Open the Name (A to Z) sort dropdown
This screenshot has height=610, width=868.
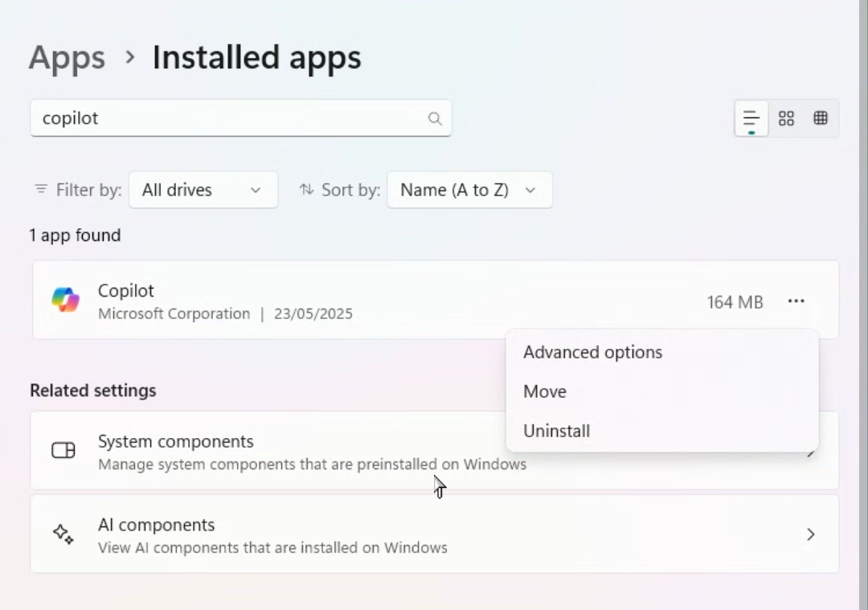(x=469, y=190)
